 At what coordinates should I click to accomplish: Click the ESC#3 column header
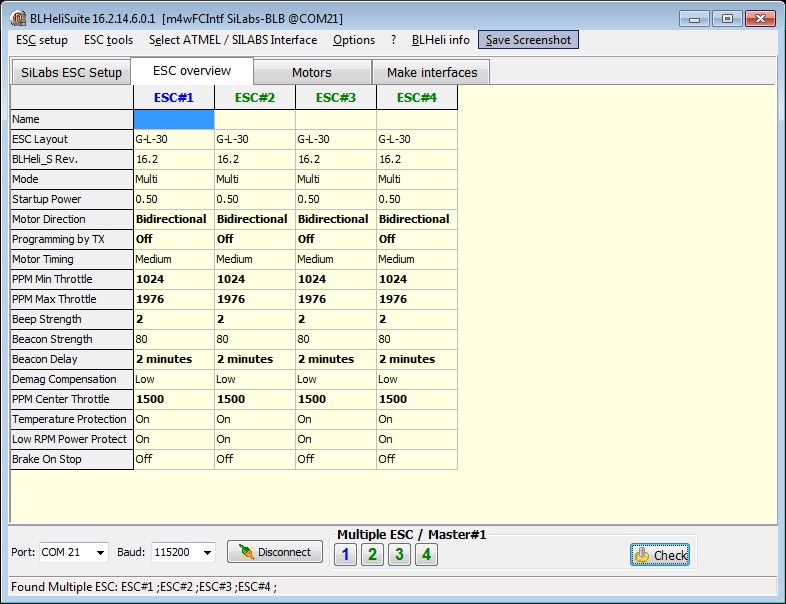336,97
